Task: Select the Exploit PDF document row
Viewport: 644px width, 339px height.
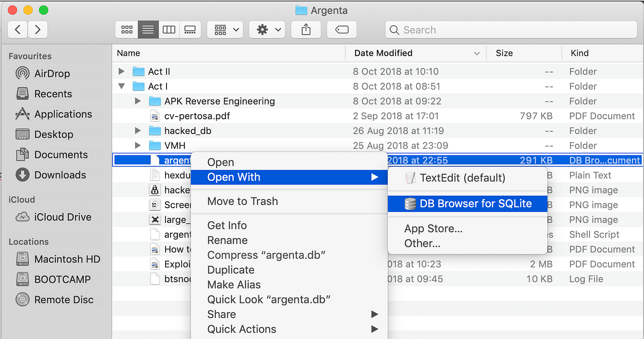Action: coord(377,264)
